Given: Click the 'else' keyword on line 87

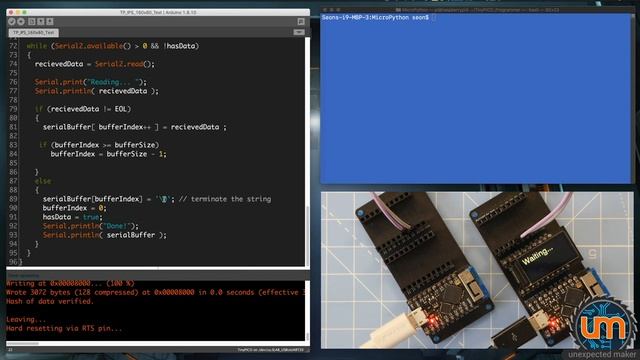Looking at the screenshot, I should pos(43,181).
